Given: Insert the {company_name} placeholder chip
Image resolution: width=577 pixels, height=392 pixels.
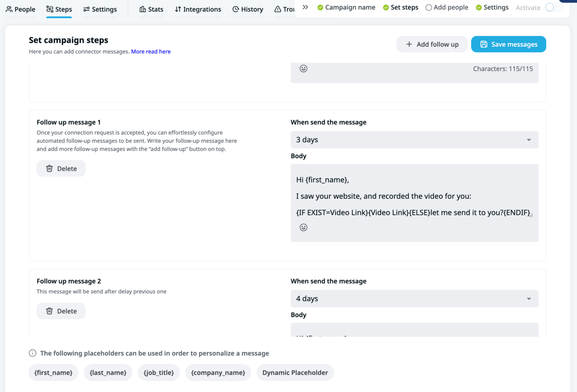Looking at the screenshot, I should 218,373.
